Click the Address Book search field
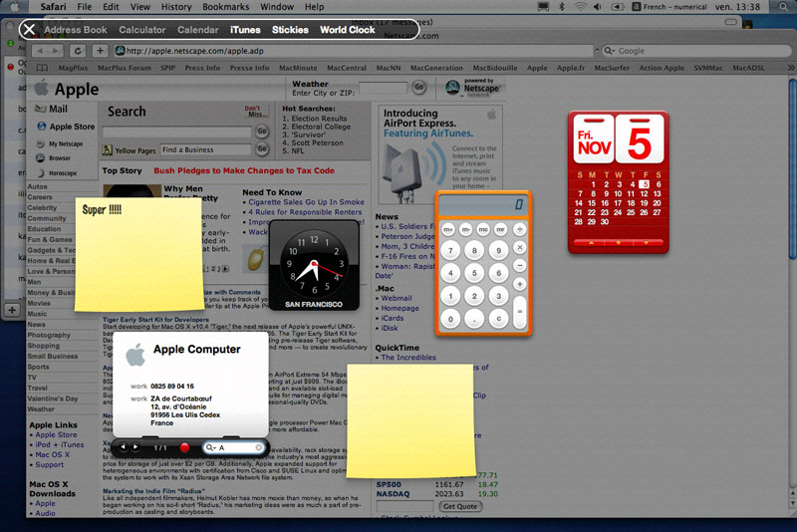 coord(234,447)
